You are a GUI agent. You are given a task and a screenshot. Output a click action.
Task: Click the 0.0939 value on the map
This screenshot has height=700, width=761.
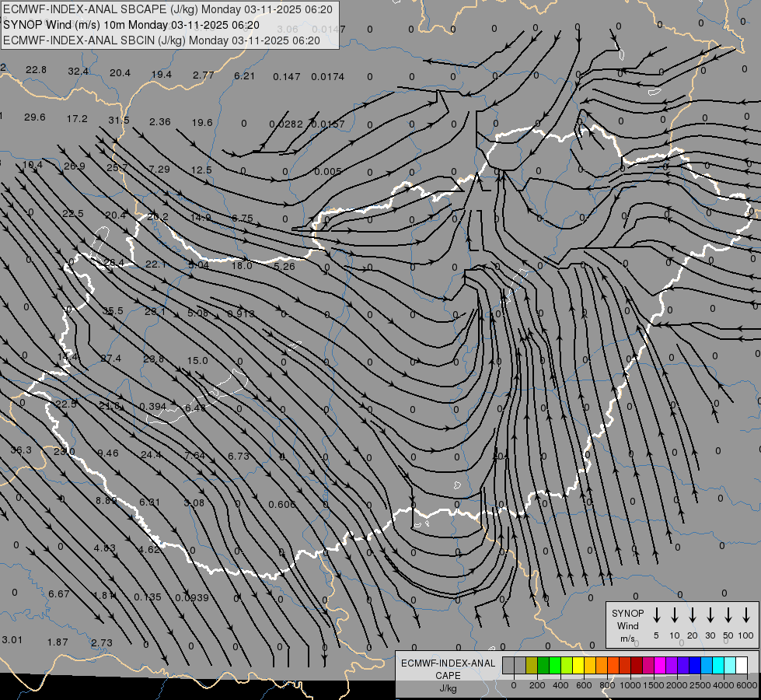click(x=192, y=597)
